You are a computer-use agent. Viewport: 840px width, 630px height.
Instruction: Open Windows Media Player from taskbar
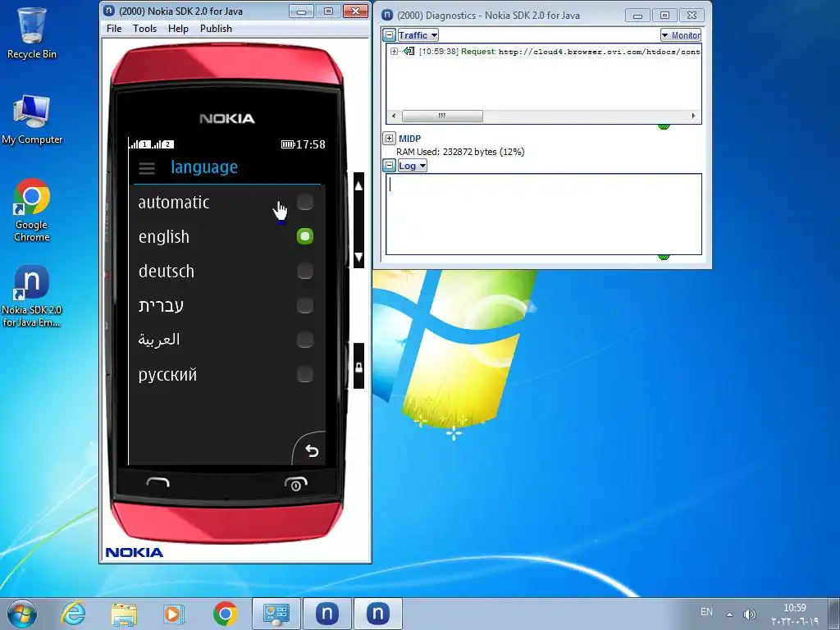click(x=174, y=614)
